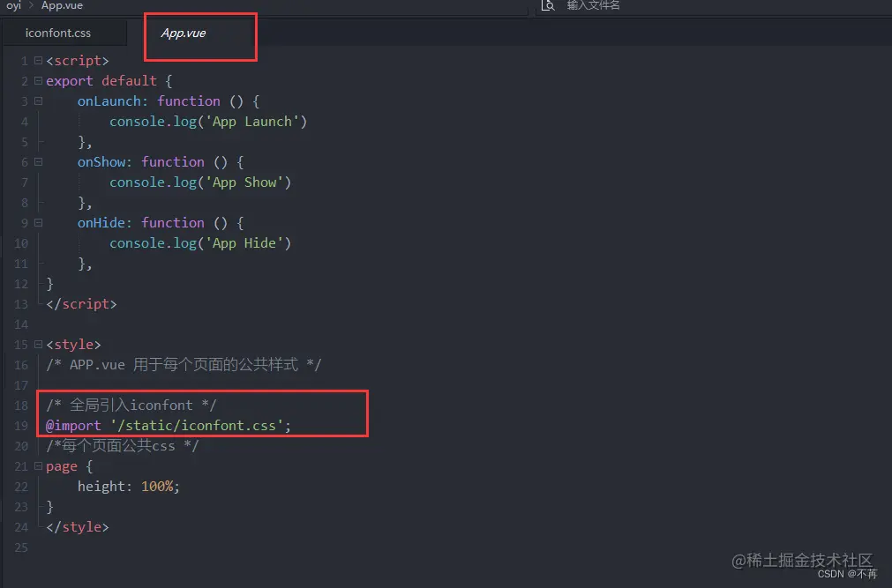Viewport: 892px width, 588px height.
Task: Click the text console.log('App Launch')
Action: (x=208, y=122)
